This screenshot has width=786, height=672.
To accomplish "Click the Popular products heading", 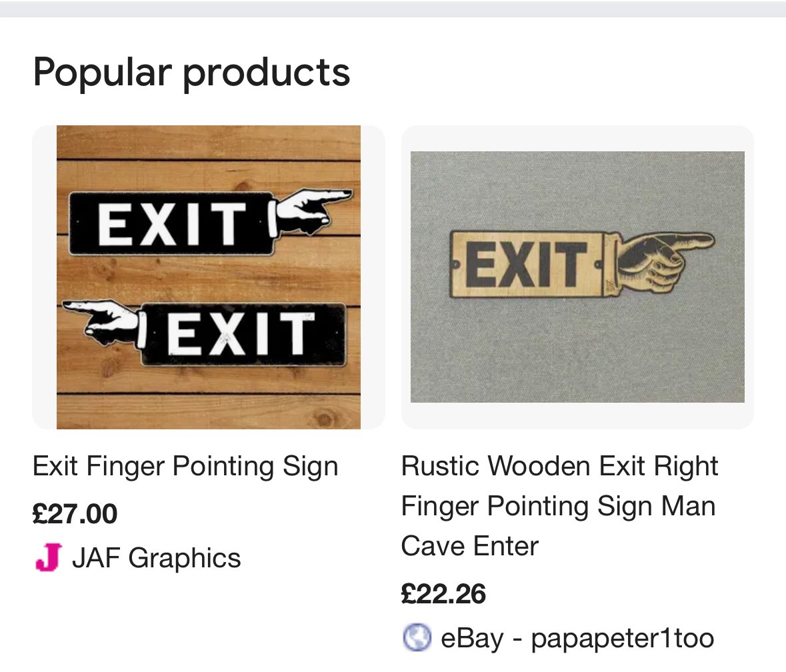I will 191,73.
